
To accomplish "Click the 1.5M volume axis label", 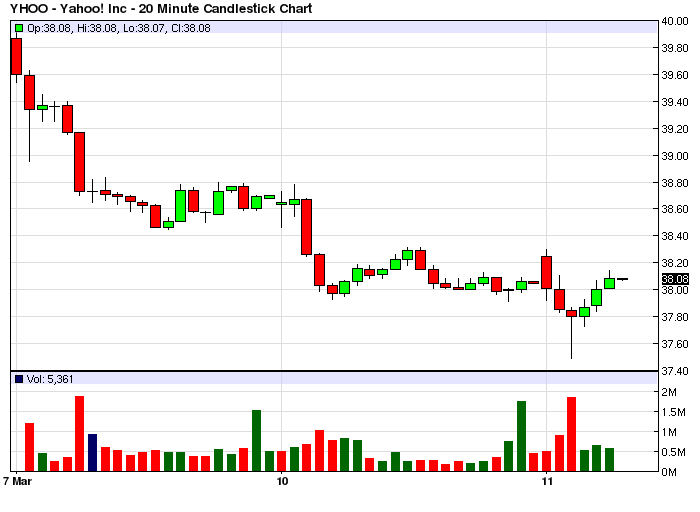I will pos(673,412).
